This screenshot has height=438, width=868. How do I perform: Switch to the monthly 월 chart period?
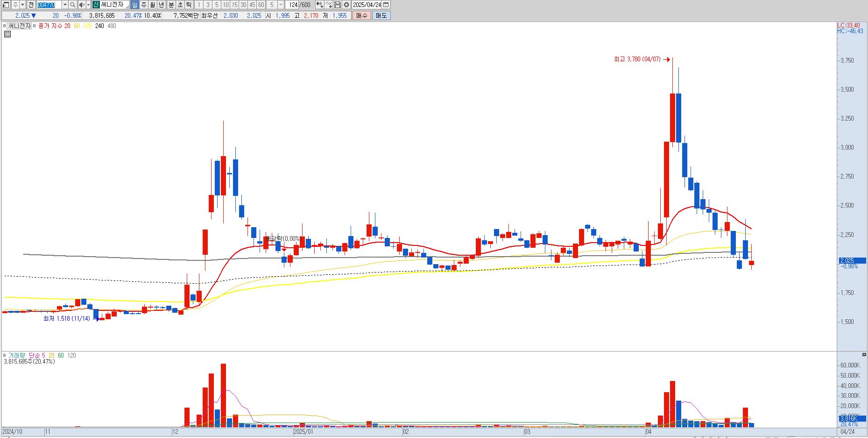pos(152,5)
